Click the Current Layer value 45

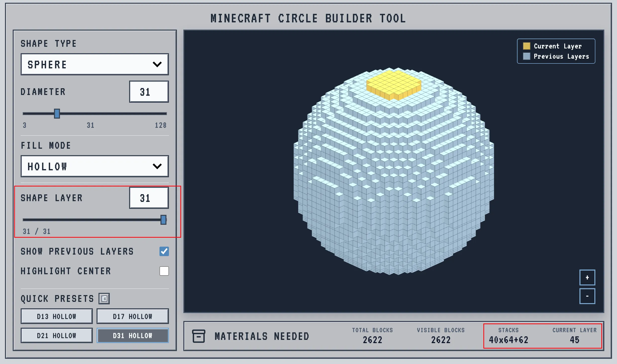click(575, 340)
